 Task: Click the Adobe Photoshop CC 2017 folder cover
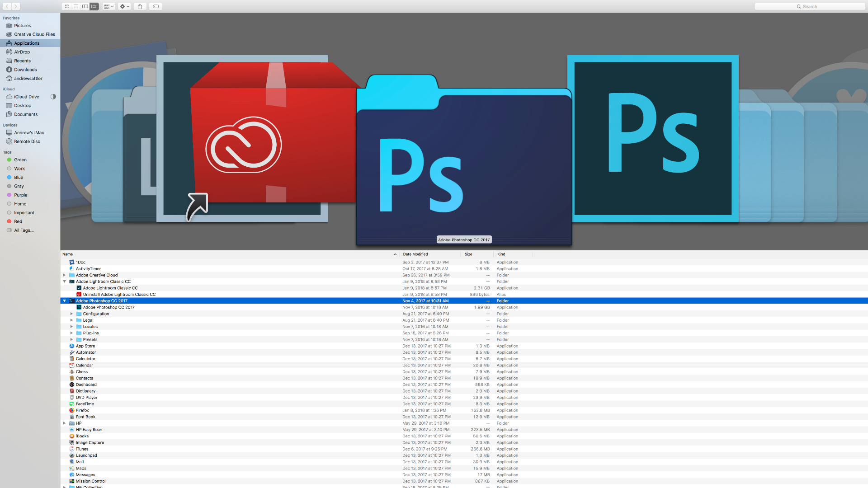[464, 160]
